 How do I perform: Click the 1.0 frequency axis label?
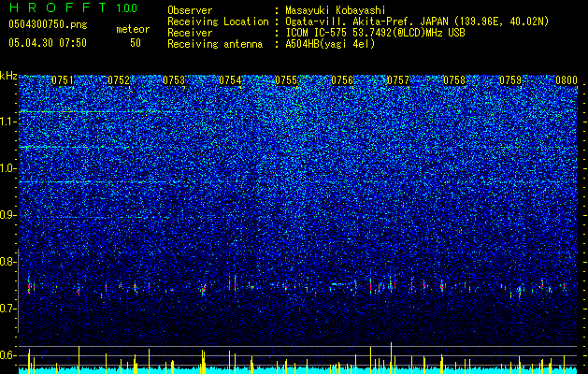coord(7,168)
